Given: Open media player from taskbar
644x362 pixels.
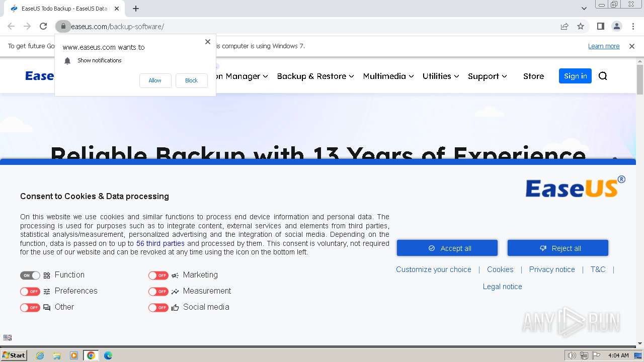Looking at the screenshot, I should coord(74,355).
